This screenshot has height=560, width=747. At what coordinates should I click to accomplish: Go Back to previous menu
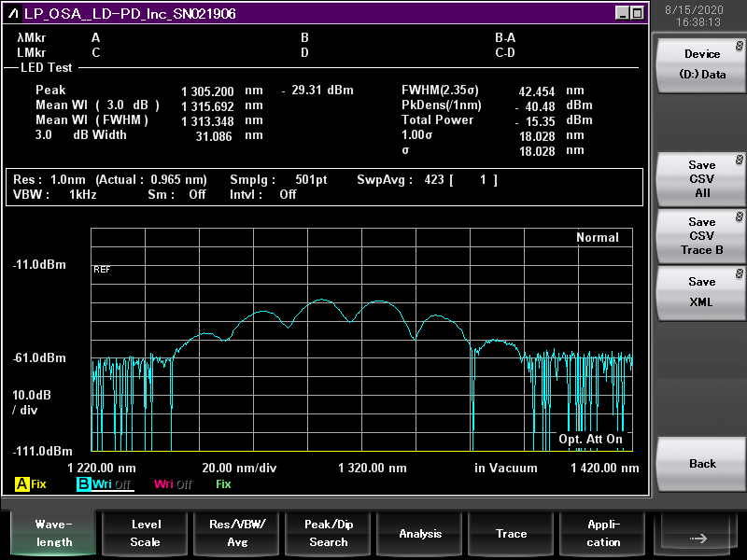702,464
